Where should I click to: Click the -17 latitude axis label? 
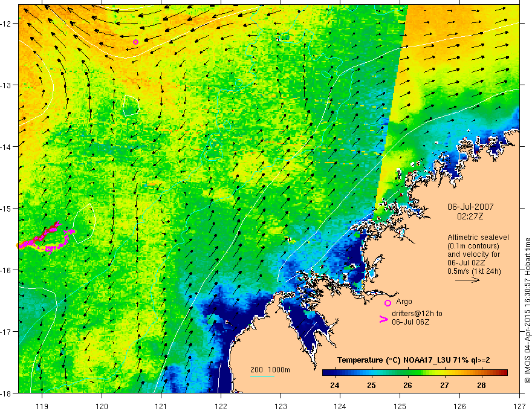pyautogui.click(x=6, y=332)
